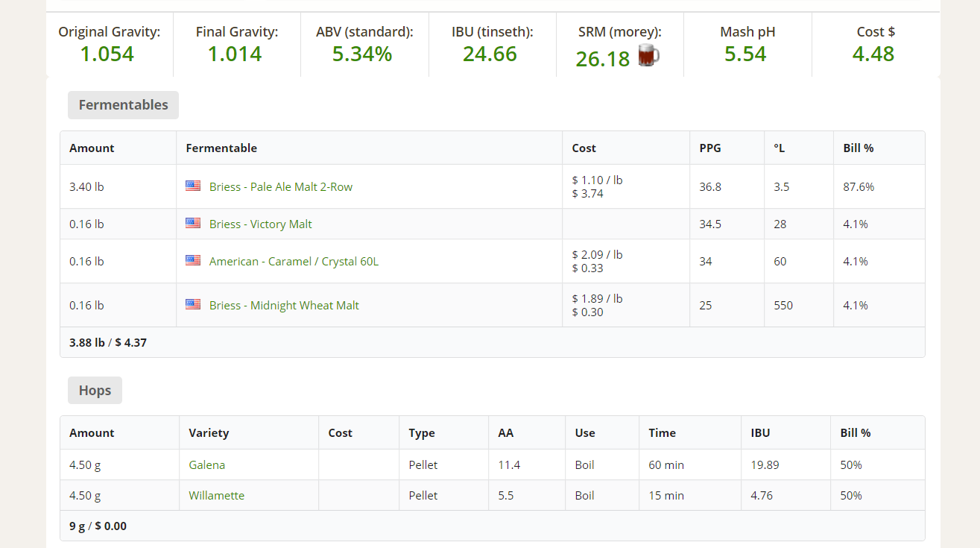Click US flag beside Midnight Wheat Malt

[193, 304]
